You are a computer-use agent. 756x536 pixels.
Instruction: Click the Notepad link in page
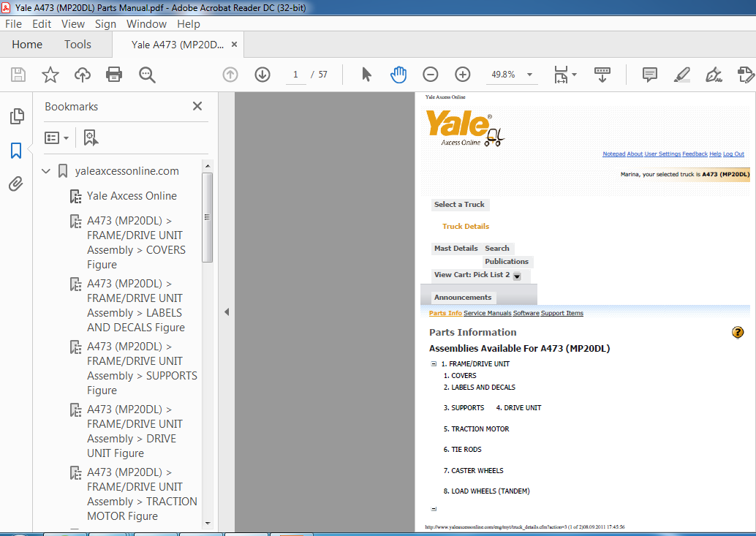tap(613, 154)
